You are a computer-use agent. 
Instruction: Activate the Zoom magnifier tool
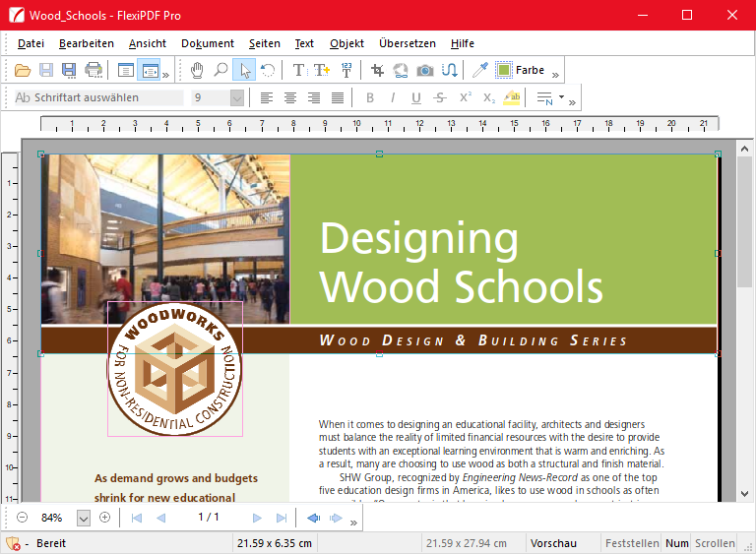tap(220, 70)
